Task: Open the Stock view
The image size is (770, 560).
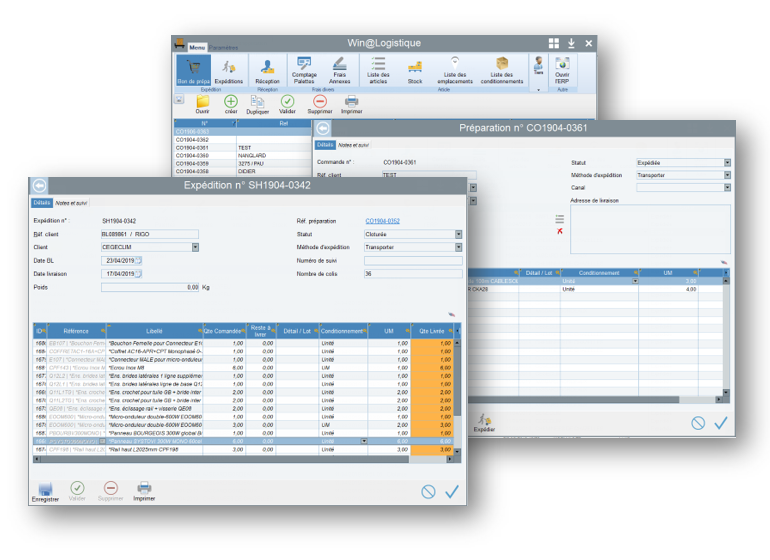Action: 415,70
